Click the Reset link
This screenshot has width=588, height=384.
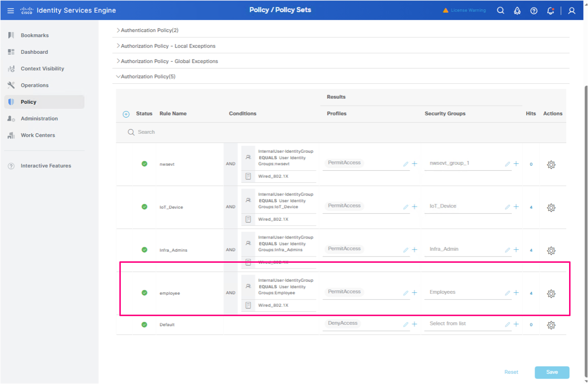point(511,372)
